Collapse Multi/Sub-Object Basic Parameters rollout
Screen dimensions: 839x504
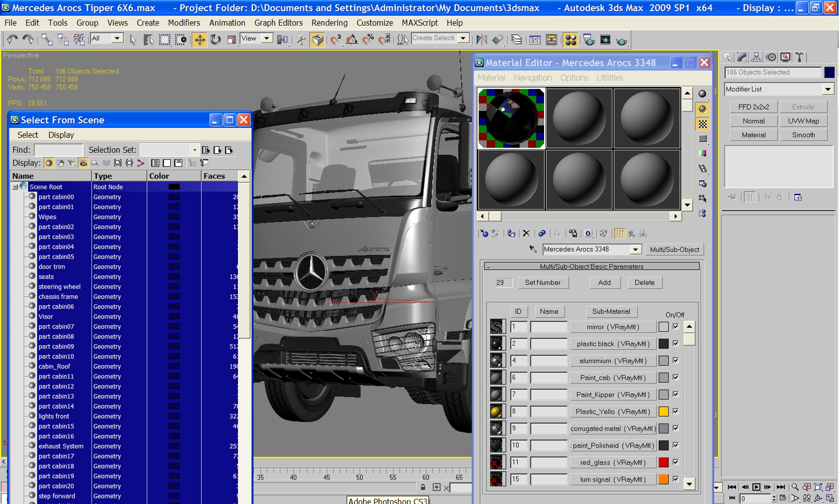pos(592,266)
